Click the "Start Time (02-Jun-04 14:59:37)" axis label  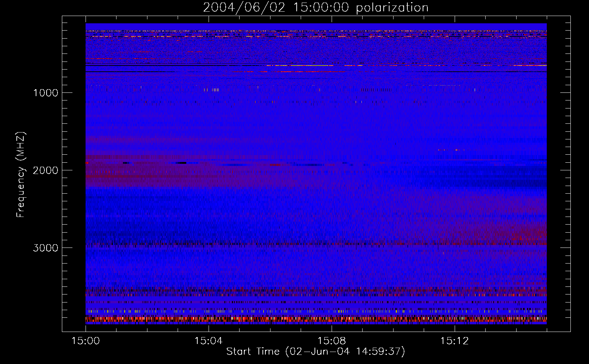point(316,352)
